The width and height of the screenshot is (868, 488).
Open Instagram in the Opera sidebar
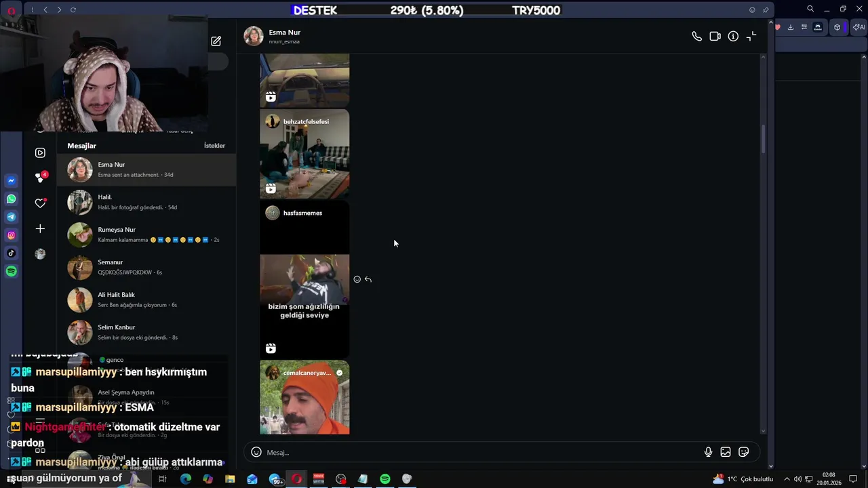click(x=11, y=235)
